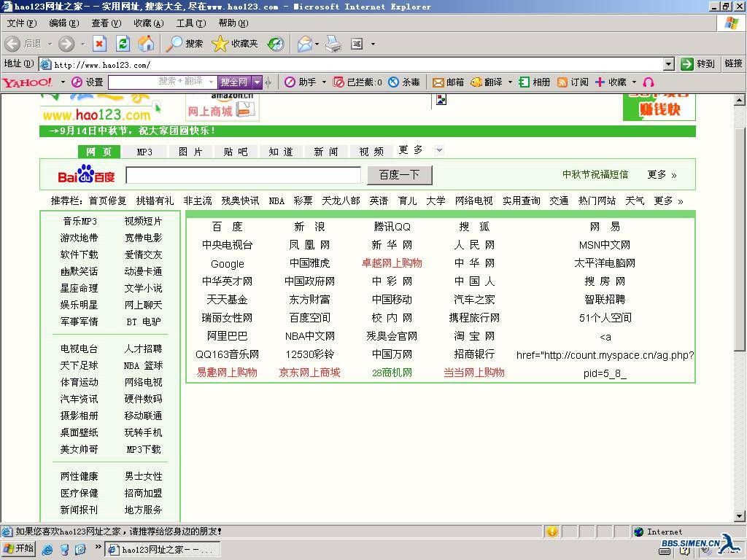Viewport: 747px width, 560px height.
Task: Expand the Yahoo! logo dropdown arrow
Action: (x=63, y=82)
